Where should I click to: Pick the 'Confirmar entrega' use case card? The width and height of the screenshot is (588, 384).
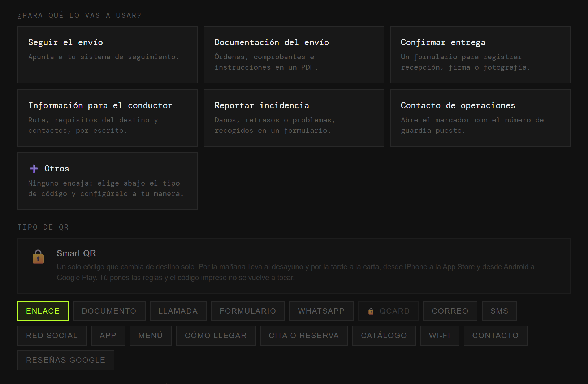point(480,54)
